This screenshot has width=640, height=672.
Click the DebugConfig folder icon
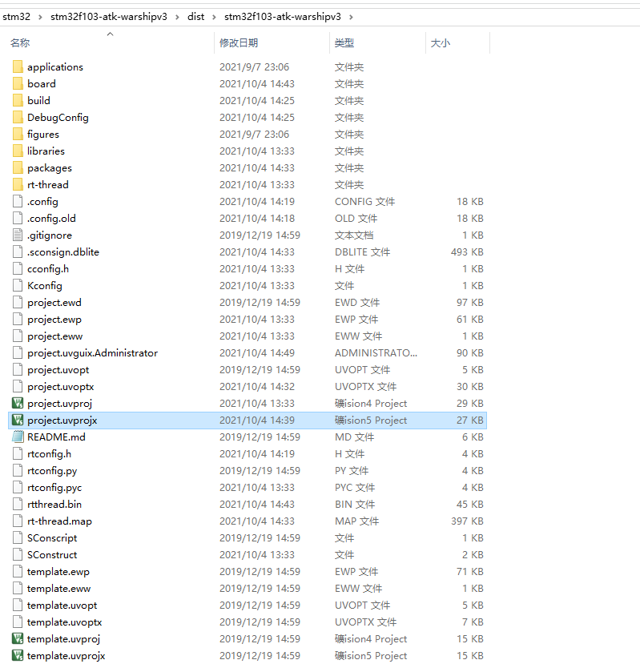(18, 118)
